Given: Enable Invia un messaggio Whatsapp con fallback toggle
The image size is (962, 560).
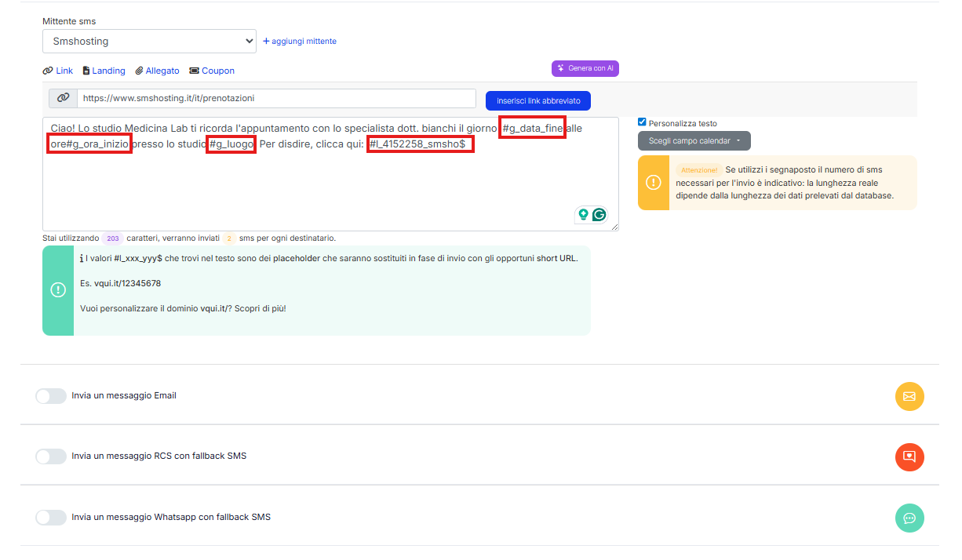Looking at the screenshot, I should click(51, 518).
